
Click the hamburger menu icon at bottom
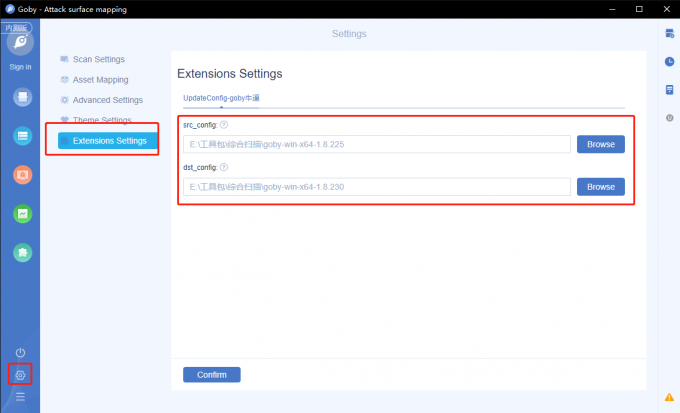tap(20, 397)
